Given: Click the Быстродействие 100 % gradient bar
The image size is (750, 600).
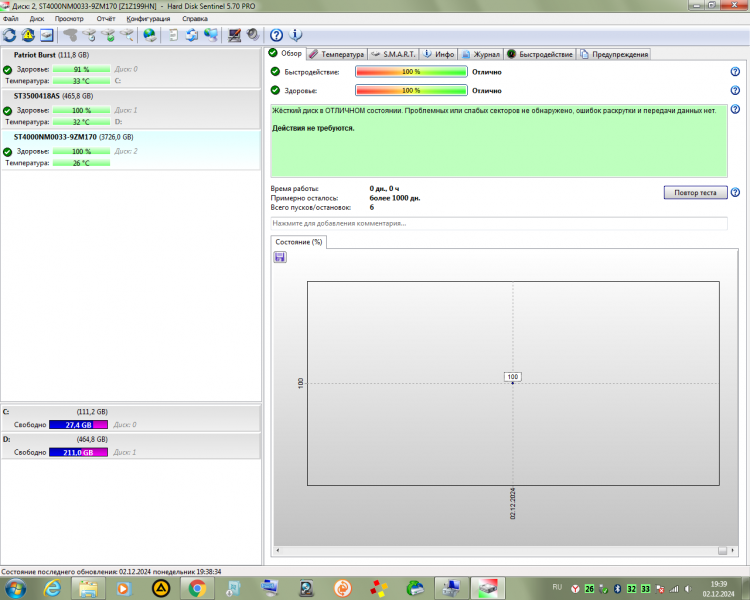Looking at the screenshot, I should [411, 72].
